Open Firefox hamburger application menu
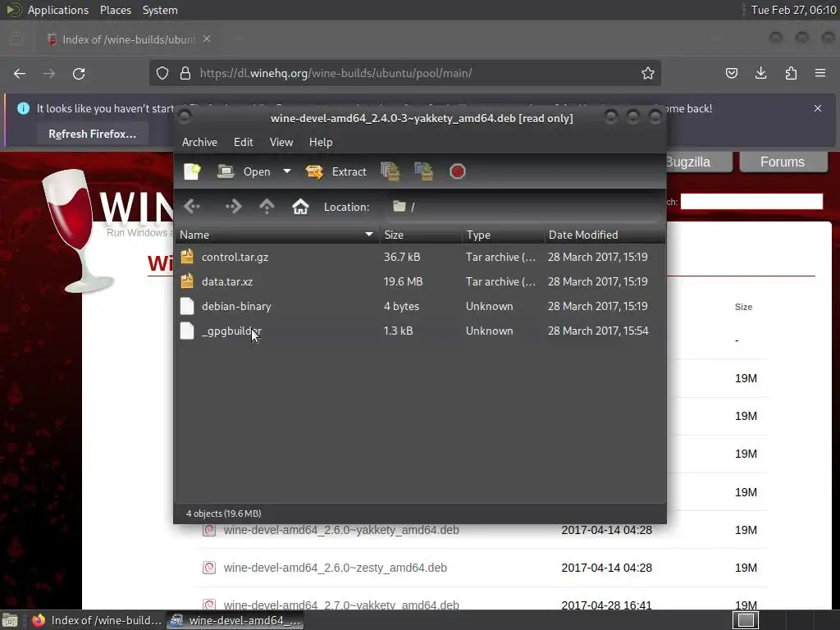 (x=820, y=73)
